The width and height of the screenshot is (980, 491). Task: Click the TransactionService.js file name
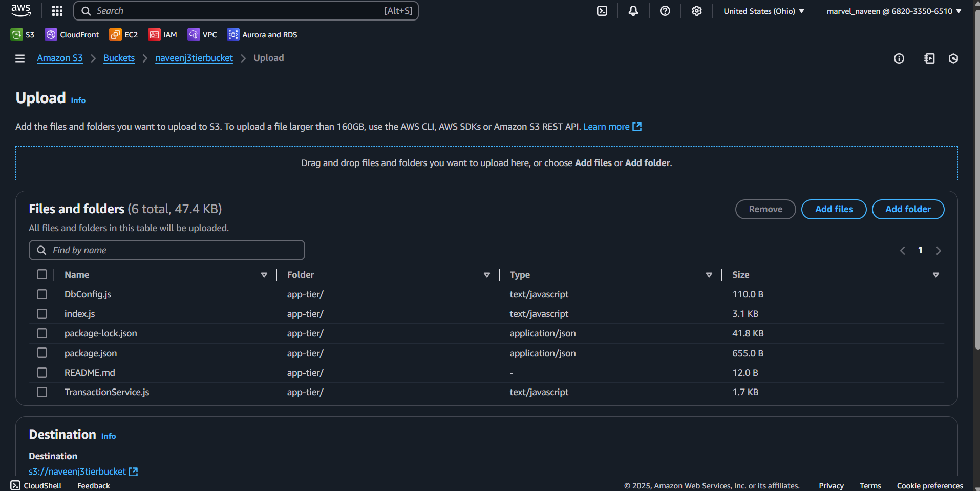click(107, 392)
